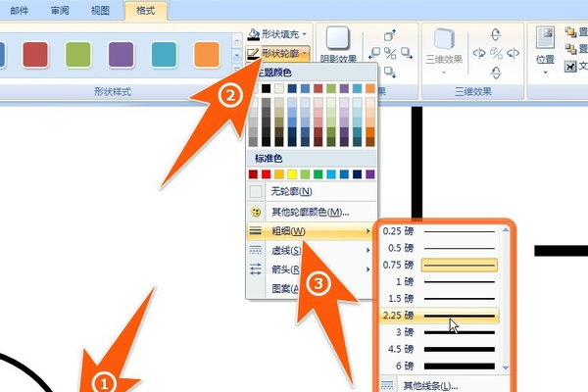Open dropdown arrow under 三维效果 button
Image resolution: width=588 pixels, height=392 pixels.
coord(444,72)
